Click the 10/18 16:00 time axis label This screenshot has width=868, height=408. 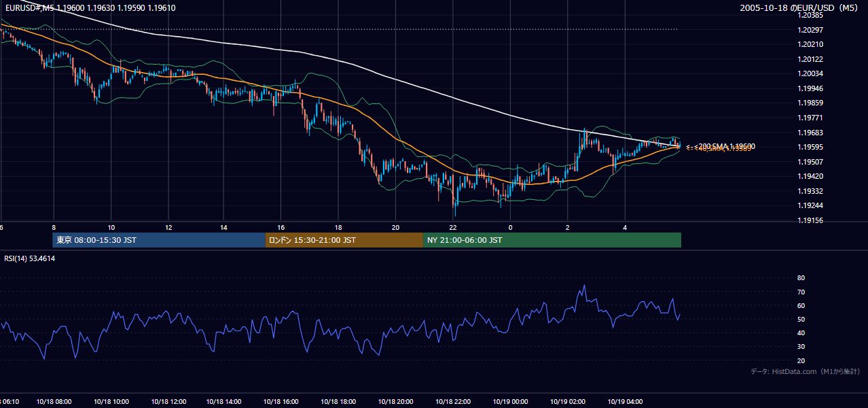pos(282,401)
